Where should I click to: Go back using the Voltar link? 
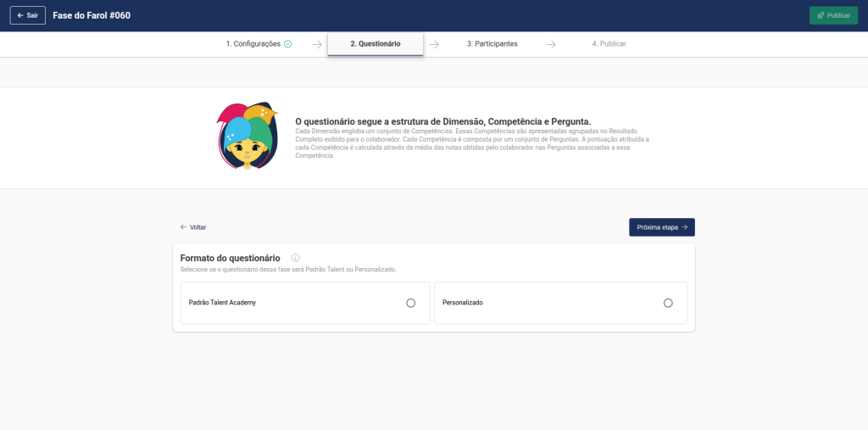click(x=193, y=227)
